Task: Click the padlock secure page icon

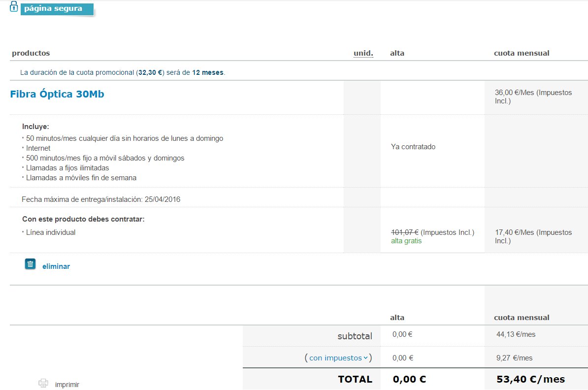Action: 14,6
